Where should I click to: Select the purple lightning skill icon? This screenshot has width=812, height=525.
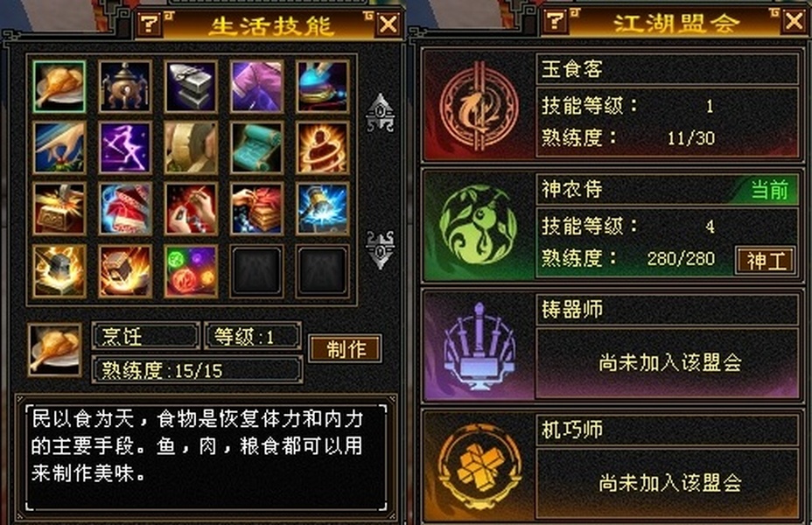point(125,148)
